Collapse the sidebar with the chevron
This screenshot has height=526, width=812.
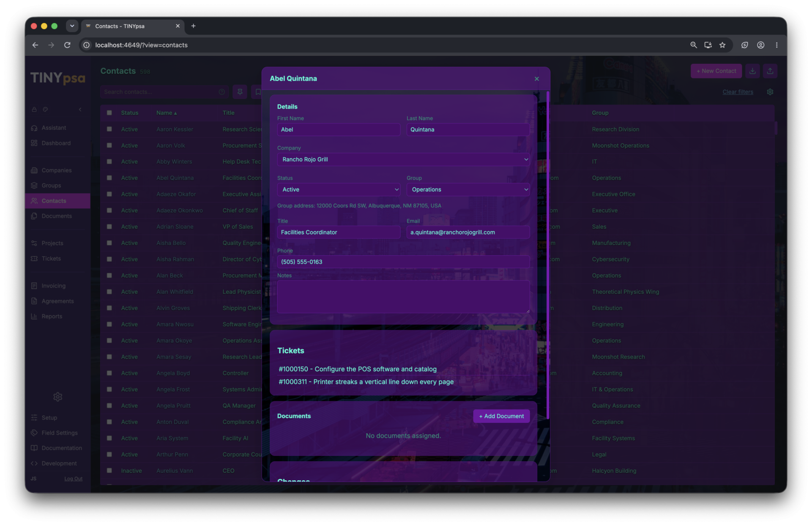[x=80, y=110]
